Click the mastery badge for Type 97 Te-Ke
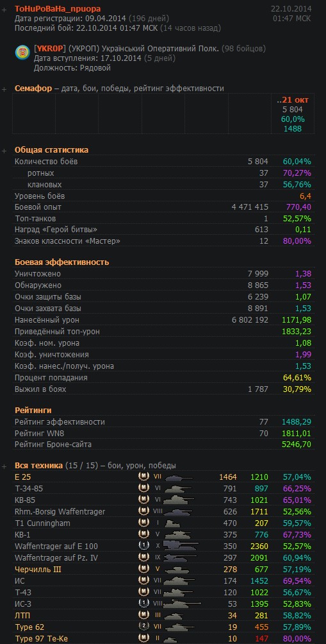The height and width of the screenshot is (644, 326). 143,639
